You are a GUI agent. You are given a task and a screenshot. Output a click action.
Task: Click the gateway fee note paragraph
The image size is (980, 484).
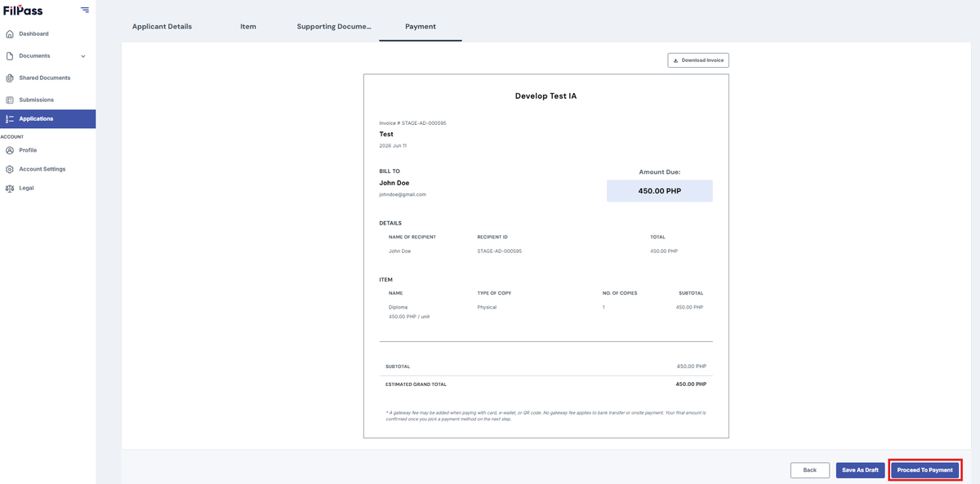click(546, 416)
